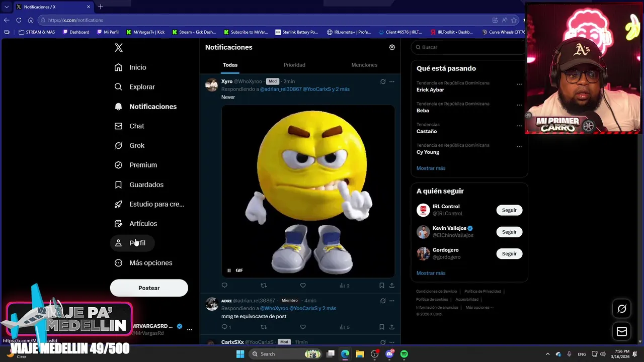Open Premium from the sidebar

(x=136, y=165)
